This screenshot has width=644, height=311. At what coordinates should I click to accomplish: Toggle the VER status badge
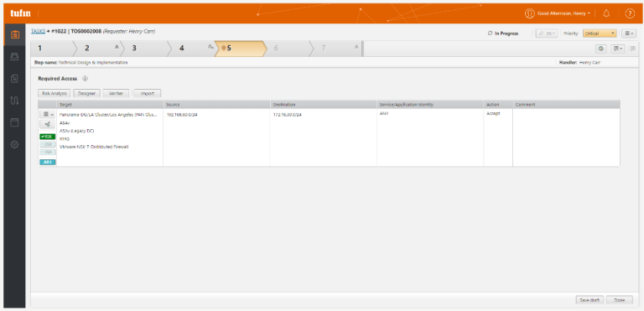pyautogui.click(x=48, y=152)
